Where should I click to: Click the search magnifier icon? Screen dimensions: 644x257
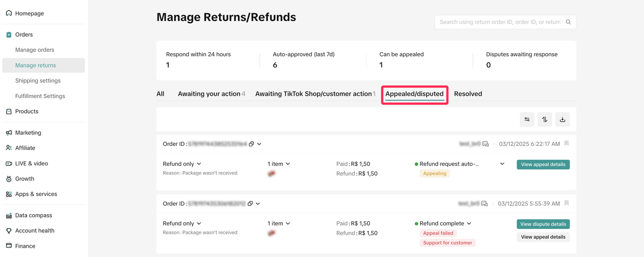[569, 22]
